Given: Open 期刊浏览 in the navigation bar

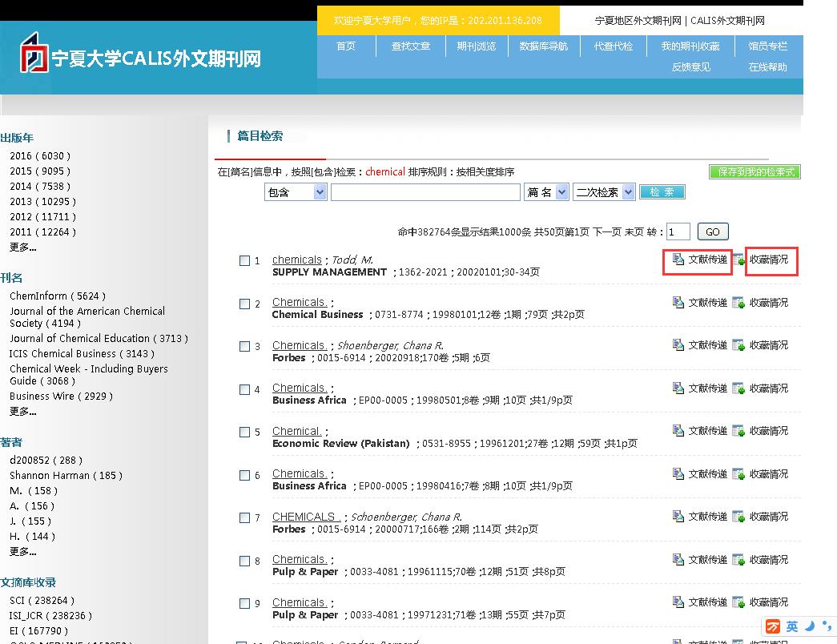Looking at the screenshot, I should point(476,46).
